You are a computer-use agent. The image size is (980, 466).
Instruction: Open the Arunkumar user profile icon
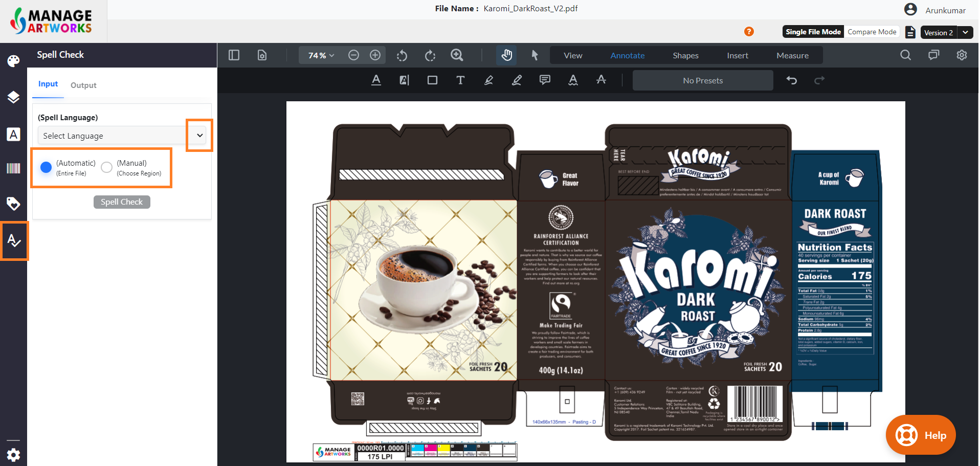coord(910,9)
